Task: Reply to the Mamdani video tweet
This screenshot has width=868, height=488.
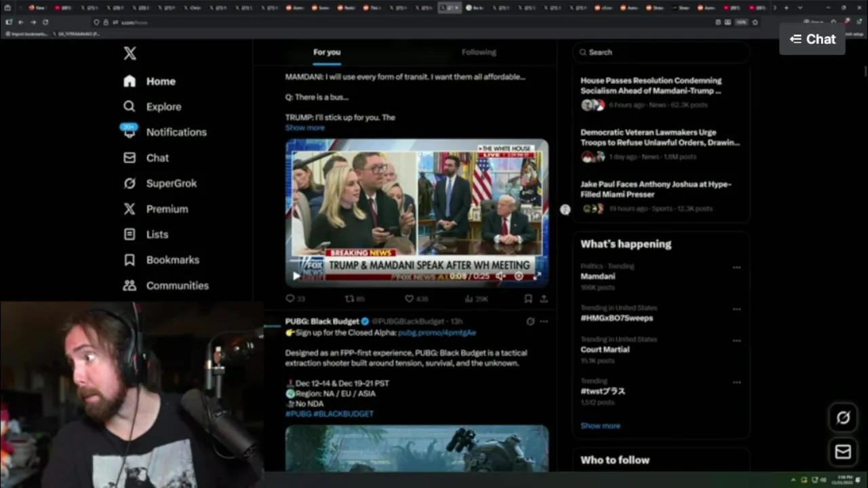Action: pyautogui.click(x=295, y=298)
